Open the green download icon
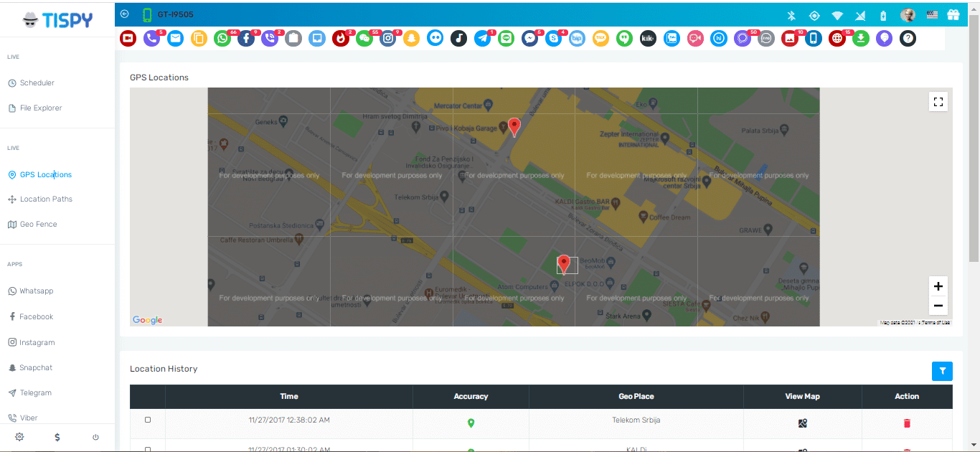Viewport: 980px width, 452px height. tap(861, 39)
